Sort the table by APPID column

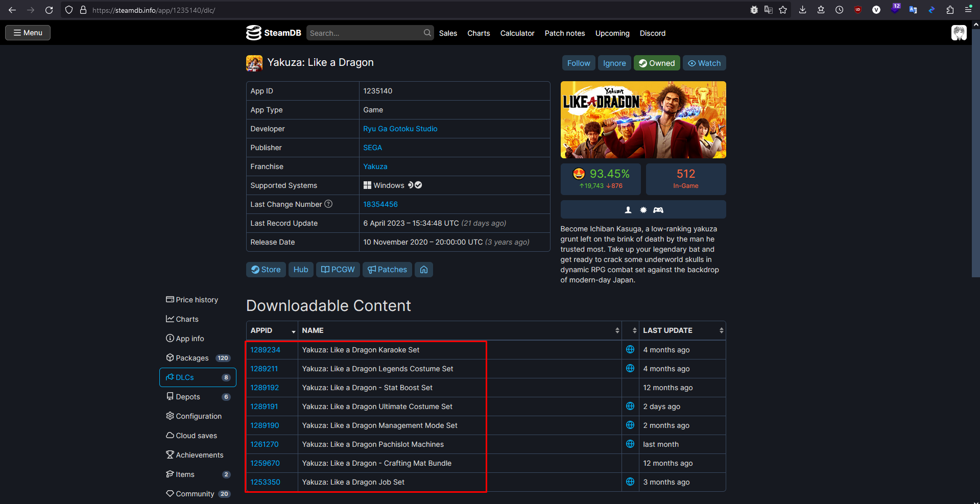(272, 330)
